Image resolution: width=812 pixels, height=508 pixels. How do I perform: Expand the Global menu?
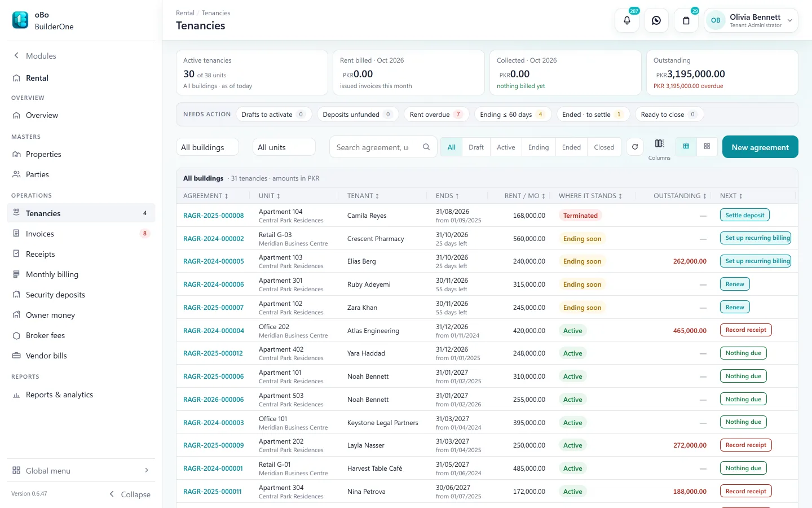pyautogui.click(x=81, y=471)
